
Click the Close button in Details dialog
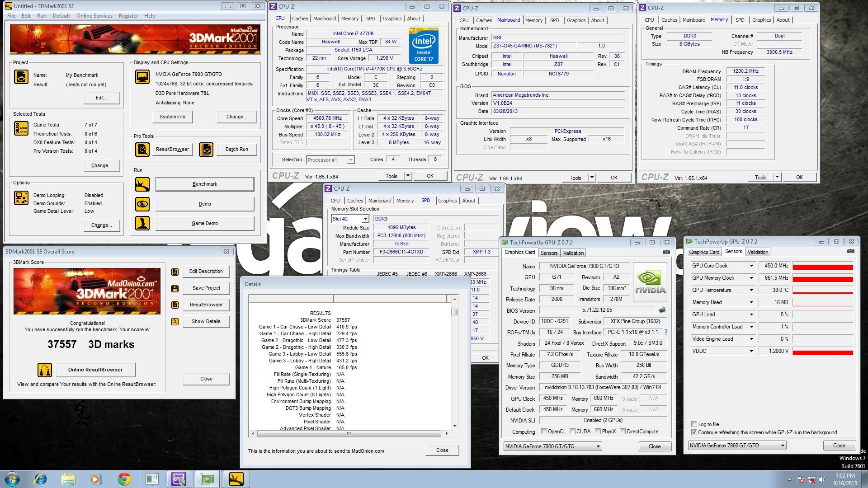442,450
